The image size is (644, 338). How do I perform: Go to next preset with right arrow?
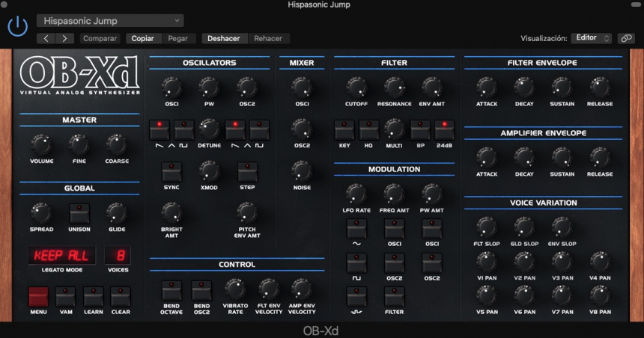(65, 38)
